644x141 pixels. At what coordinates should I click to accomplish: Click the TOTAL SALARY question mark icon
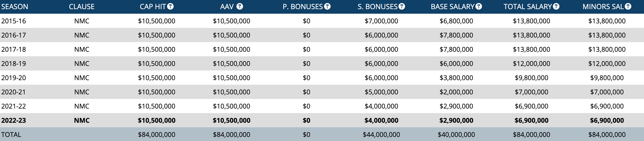(x=556, y=7)
